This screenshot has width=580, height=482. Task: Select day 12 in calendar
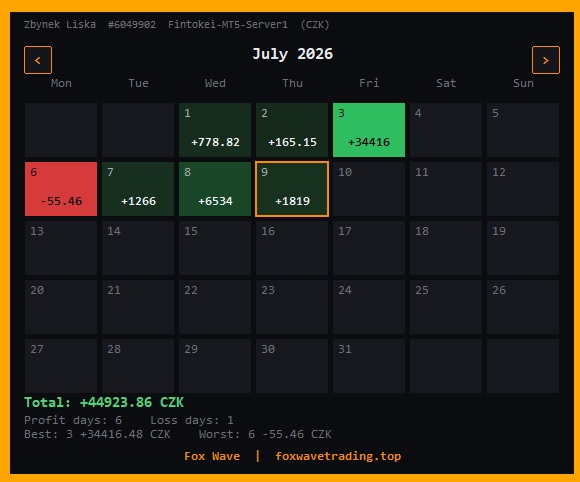click(x=523, y=189)
